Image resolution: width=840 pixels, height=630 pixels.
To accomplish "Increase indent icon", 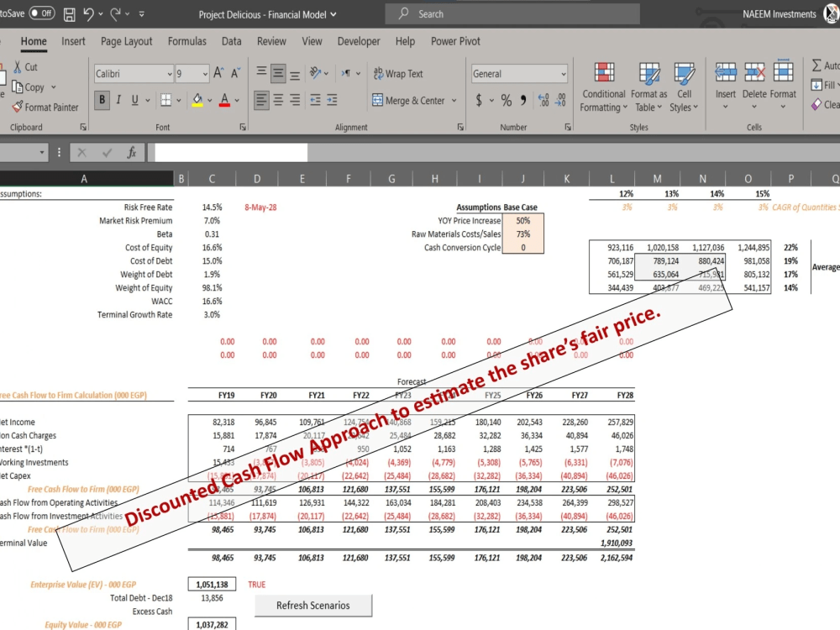I will 332,100.
